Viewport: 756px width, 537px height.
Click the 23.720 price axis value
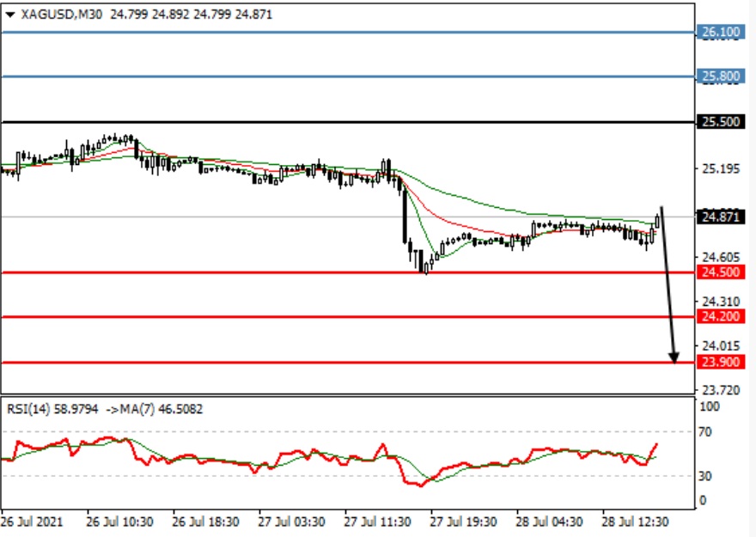(721, 390)
